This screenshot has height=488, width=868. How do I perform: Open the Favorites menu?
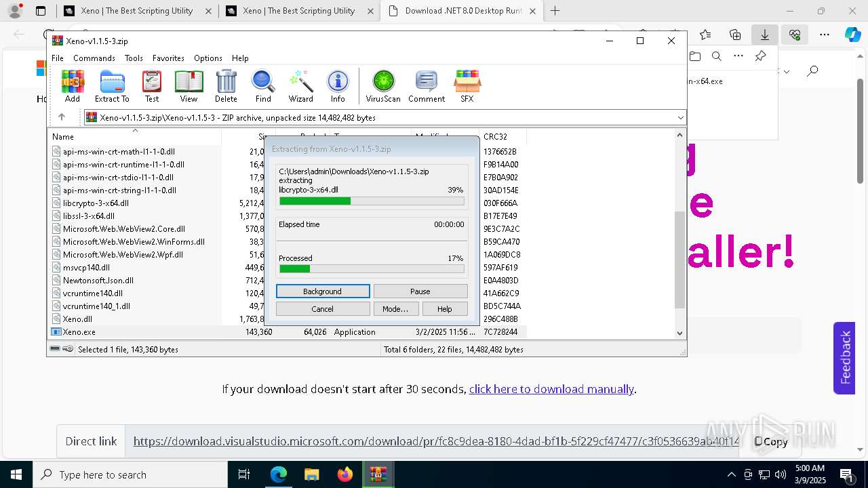pos(168,58)
